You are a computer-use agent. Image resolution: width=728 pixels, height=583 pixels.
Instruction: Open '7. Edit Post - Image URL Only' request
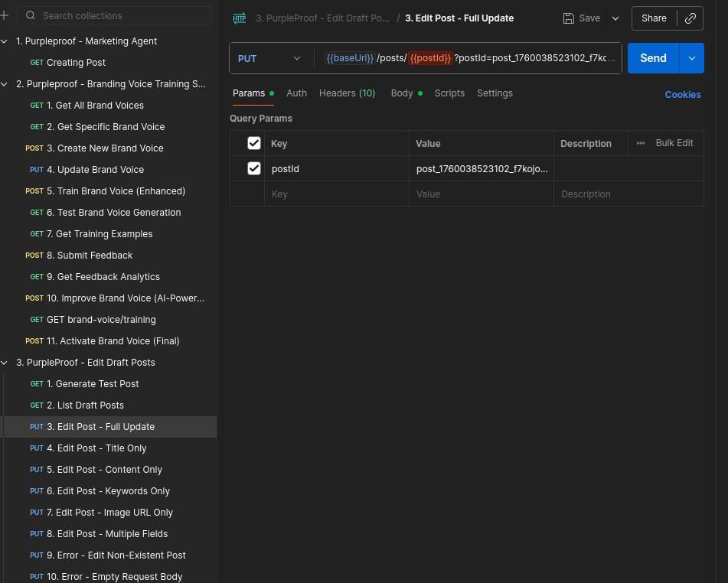(108, 513)
